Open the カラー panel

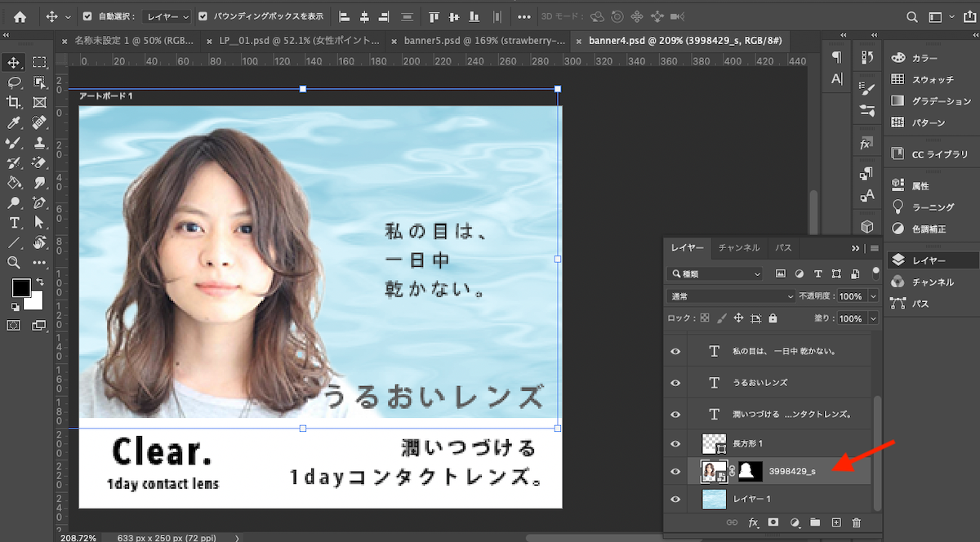click(924, 58)
